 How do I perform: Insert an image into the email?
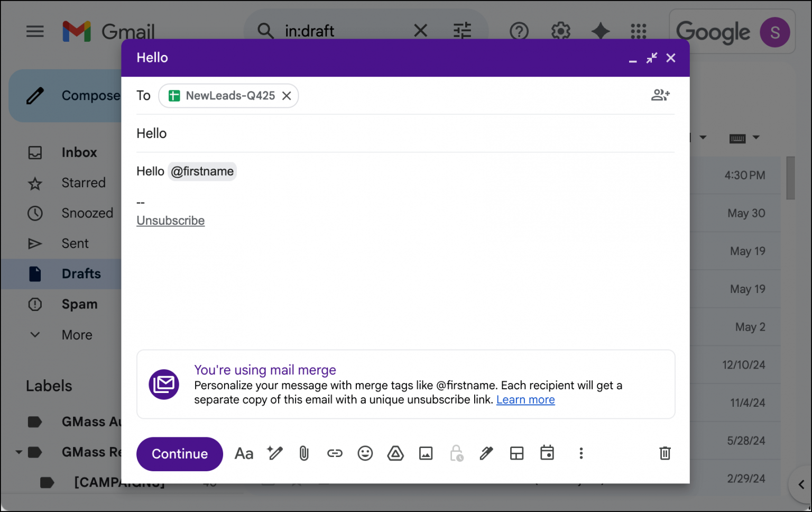coord(426,453)
